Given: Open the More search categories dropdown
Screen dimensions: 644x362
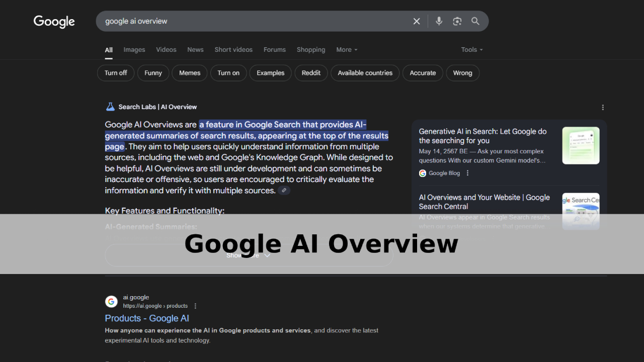Looking at the screenshot, I should click(347, 49).
